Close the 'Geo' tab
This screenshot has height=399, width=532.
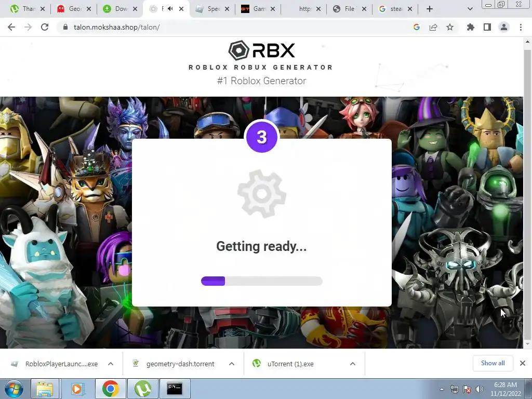coord(89,9)
